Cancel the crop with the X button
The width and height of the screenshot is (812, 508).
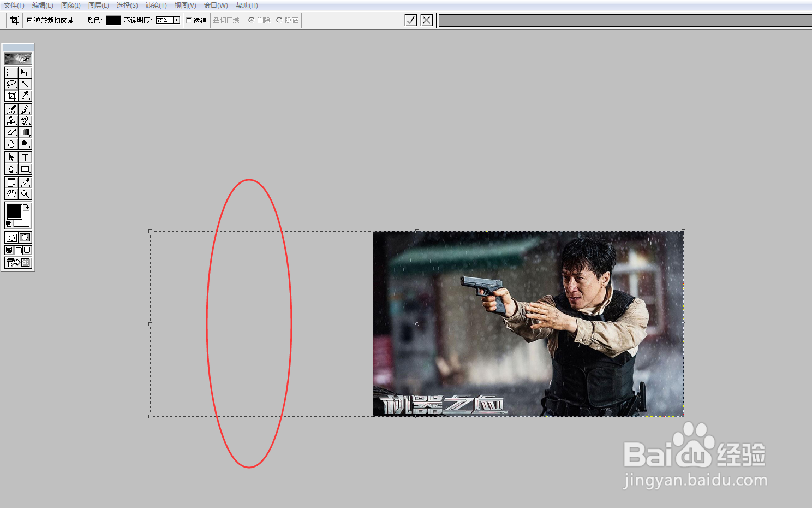click(x=427, y=20)
